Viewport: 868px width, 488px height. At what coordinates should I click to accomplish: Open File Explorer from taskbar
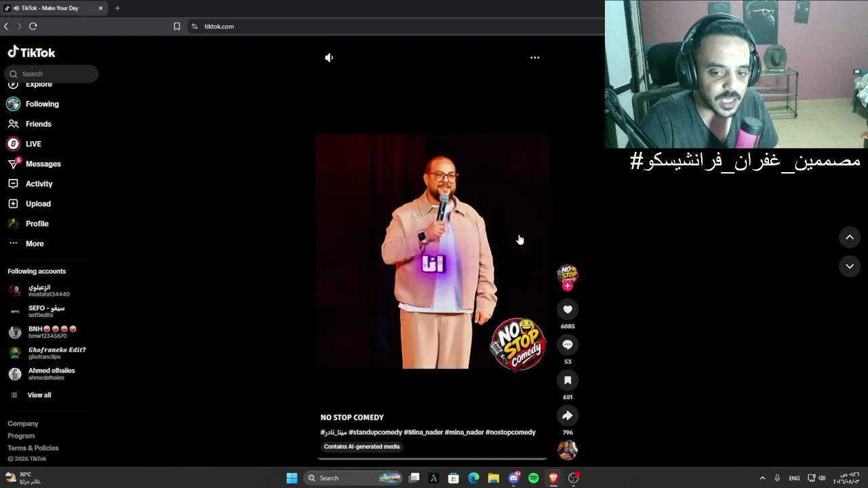pyautogui.click(x=494, y=478)
